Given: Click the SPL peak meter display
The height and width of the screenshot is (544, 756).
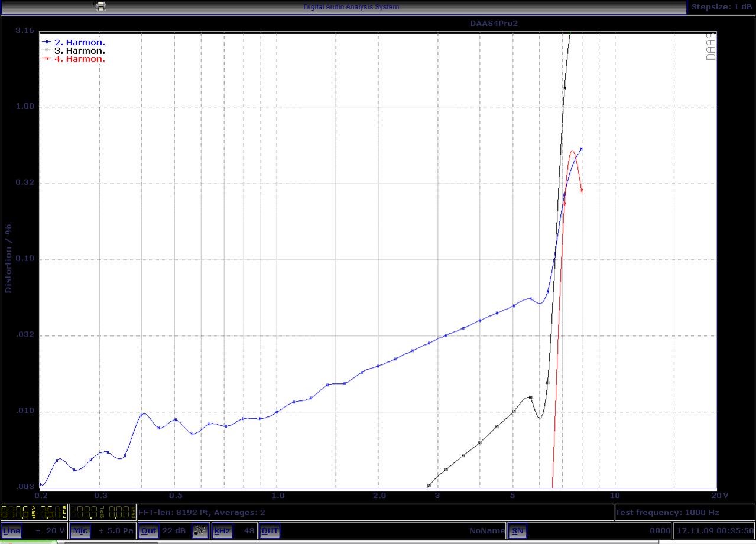Looking at the screenshot, I should coord(103,512).
